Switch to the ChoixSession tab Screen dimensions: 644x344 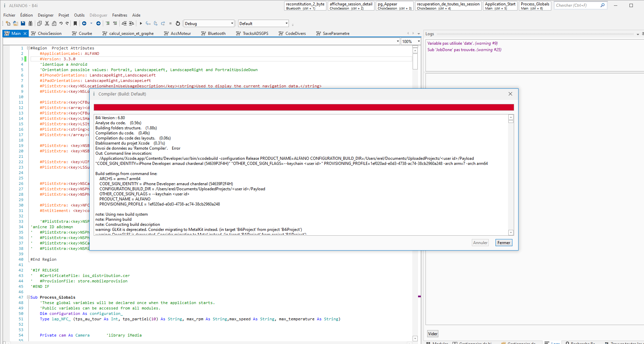pos(46,34)
